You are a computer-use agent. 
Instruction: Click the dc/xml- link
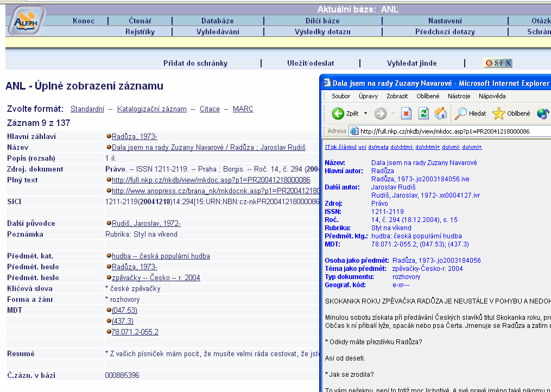pyautogui.click(x=451, y=147)
